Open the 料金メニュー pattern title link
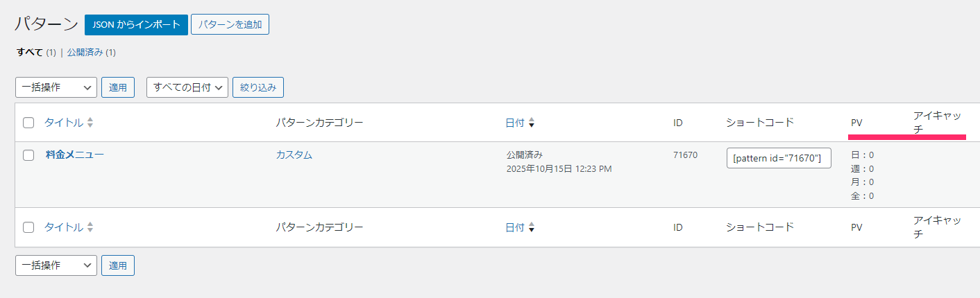The height and width of the screenshot is (298, 980). coord(75,155)
